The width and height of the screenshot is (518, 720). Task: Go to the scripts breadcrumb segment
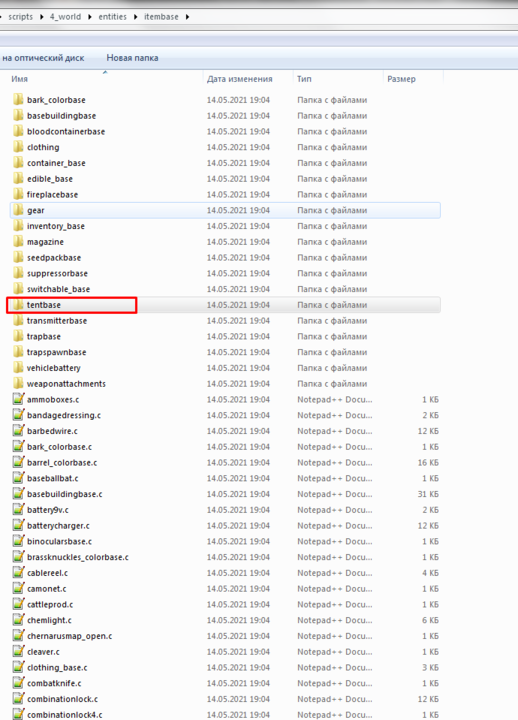(x=21, y=17)
